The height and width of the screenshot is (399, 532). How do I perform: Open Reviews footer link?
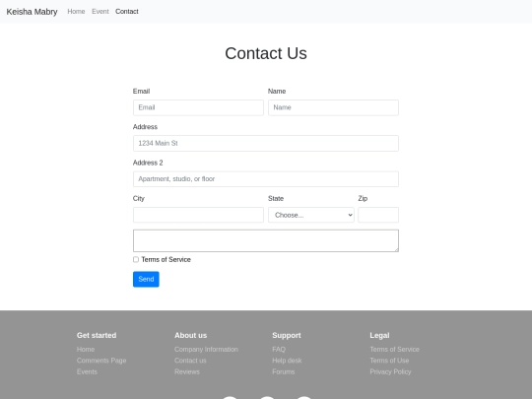click(187, 371)
